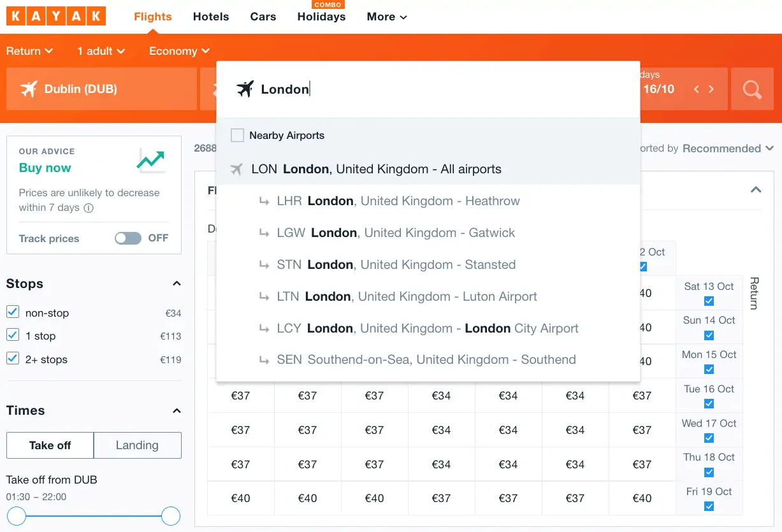This screenshot has width=782, height=532.
Task: Click the left take-off time slider handle
Action: (17, 516)
